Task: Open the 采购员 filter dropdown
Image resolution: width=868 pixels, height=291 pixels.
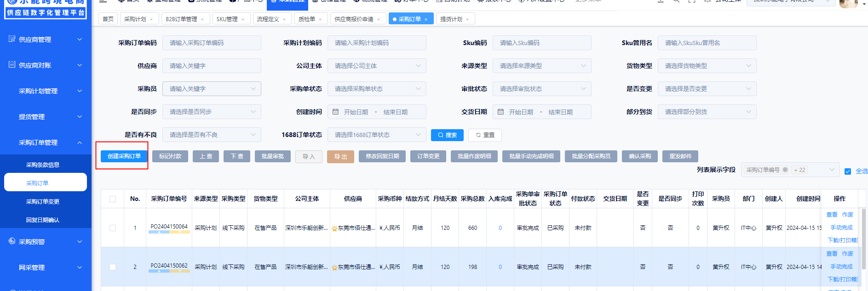Action: pos(212,89)
